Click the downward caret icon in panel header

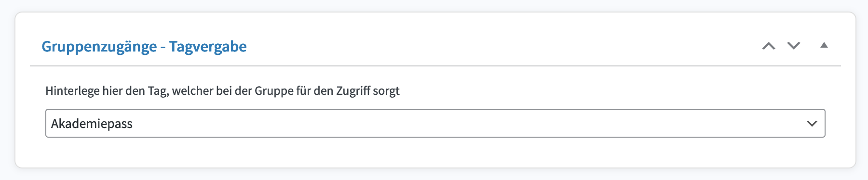click(x=794, y=46)
